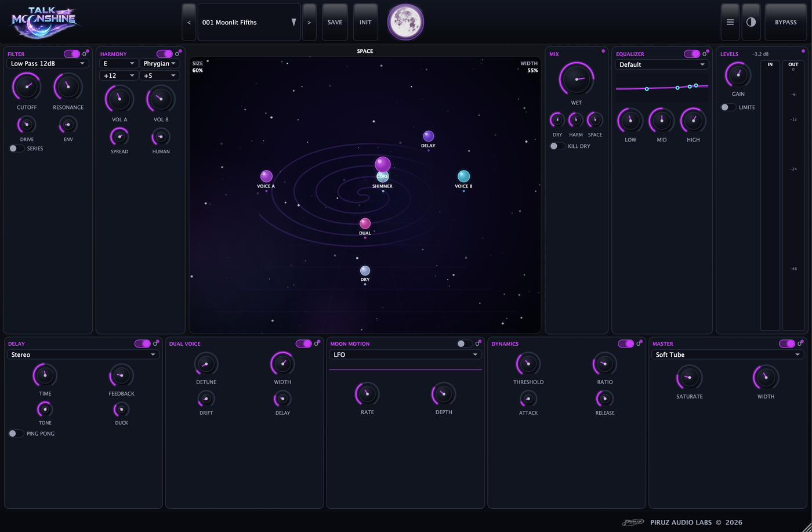Select the CORE orb in Space
This screenshot has height=532, width=812.
tap(383, 165)
